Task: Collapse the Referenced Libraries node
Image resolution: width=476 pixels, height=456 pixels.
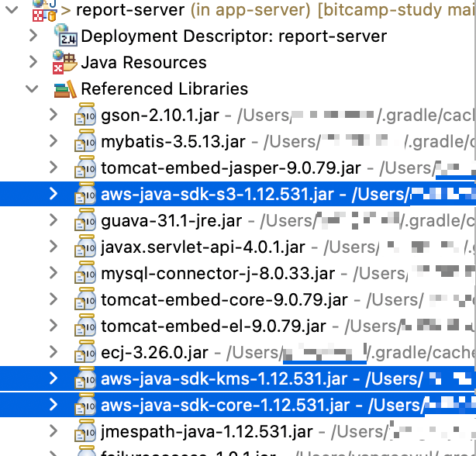Action: click(x=32, y=88)
